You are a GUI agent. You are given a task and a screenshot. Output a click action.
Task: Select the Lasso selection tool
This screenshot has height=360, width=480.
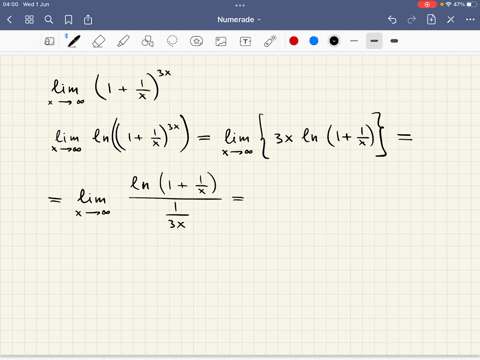pyautogui.click(x=172, y=41)
